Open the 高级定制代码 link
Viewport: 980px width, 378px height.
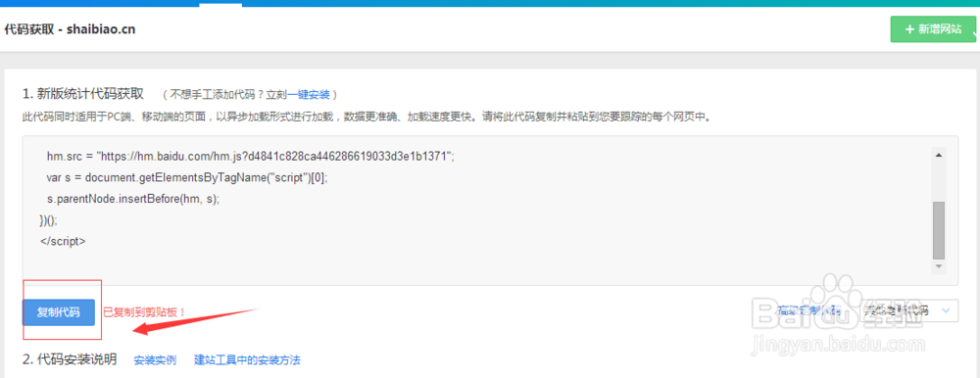click(808, 309)
